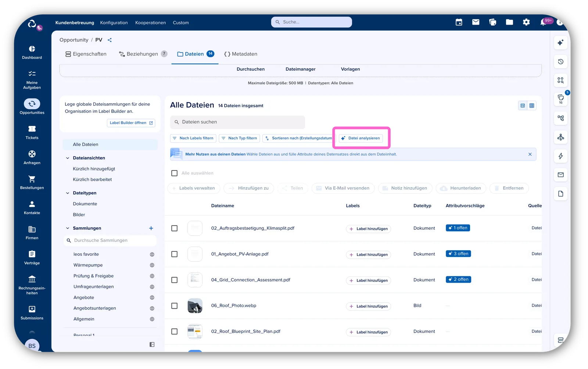The width and height of the screenshot is (588, 369).
Task: Open the Kooperationen menu
Action: 150,23
